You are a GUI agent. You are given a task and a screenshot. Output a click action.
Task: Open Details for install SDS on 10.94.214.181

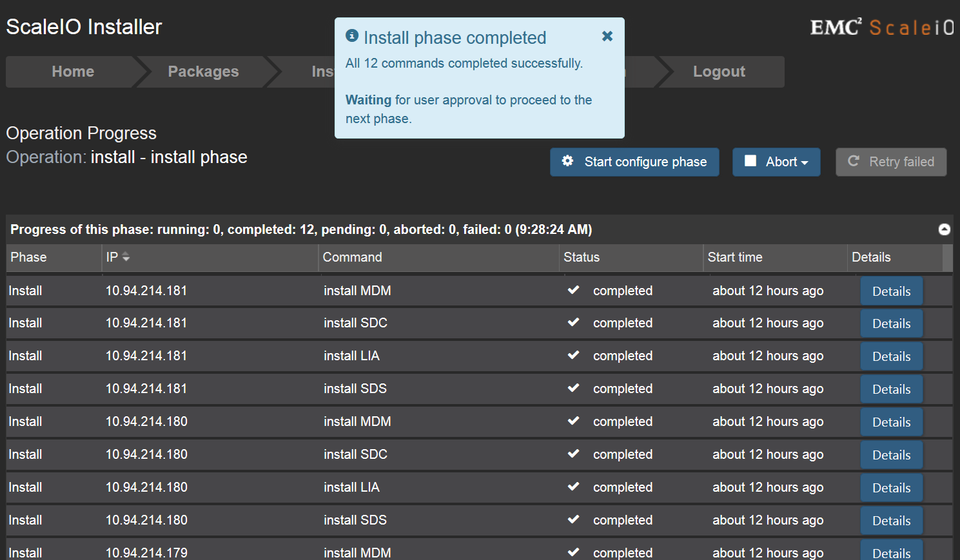(891, 389)
